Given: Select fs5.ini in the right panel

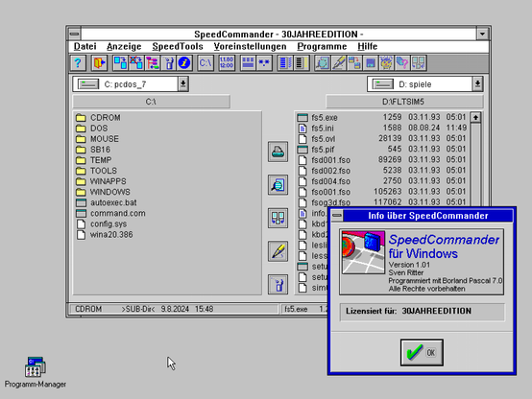Looking at the screenshot, I should pos(382,129).
